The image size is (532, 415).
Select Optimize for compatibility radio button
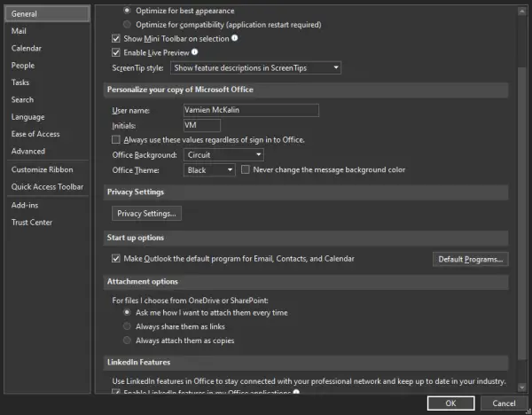[127, 25]
